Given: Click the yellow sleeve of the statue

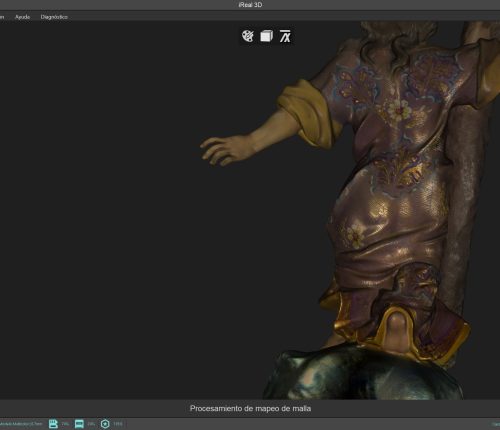Looking at the screenshot, I should [305, 112].
